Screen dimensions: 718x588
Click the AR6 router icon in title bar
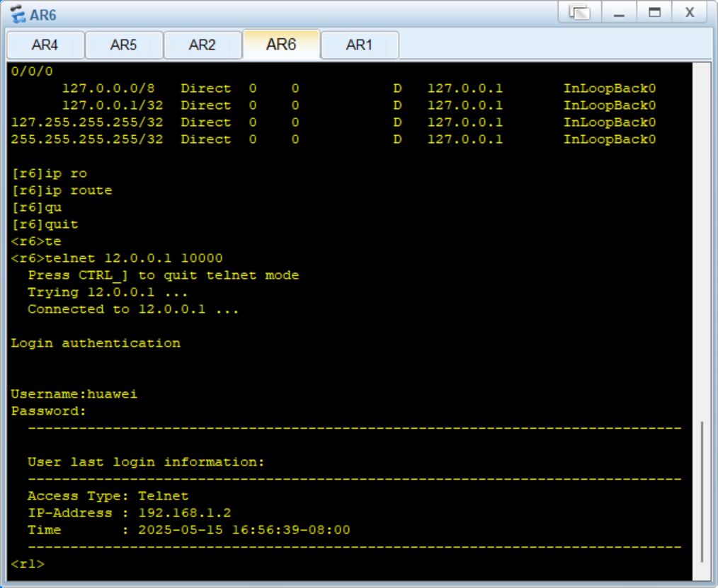coord(18,14)
